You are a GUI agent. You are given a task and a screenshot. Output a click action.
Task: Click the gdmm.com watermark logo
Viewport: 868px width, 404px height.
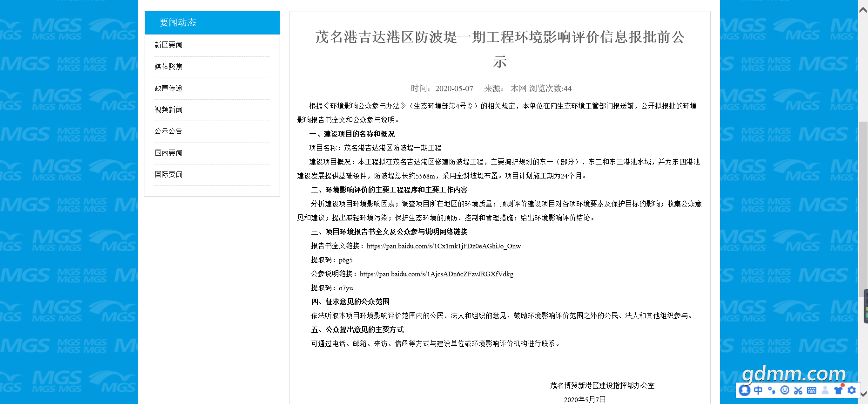[794, 373]
